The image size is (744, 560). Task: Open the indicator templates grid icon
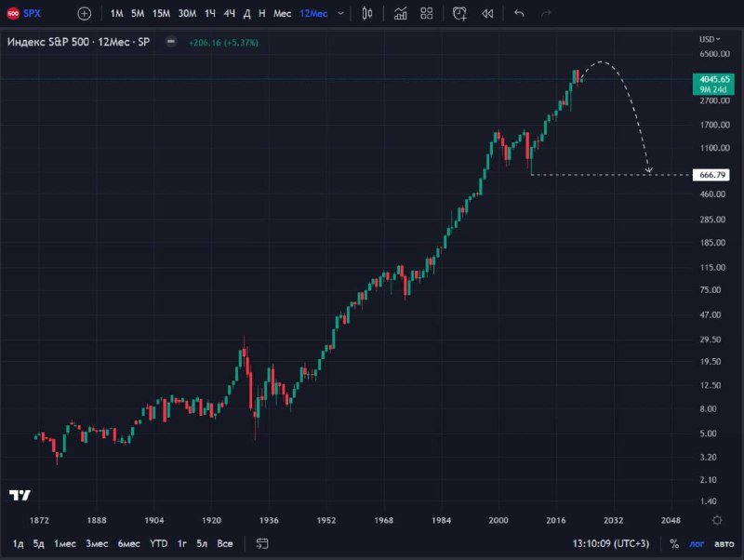coord(427,14)
